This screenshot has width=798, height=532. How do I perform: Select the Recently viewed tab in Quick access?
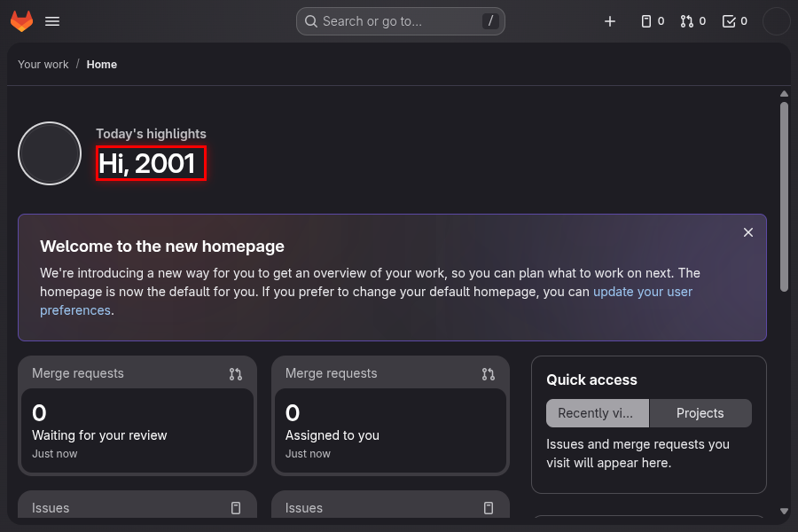[x=598, y=413]
